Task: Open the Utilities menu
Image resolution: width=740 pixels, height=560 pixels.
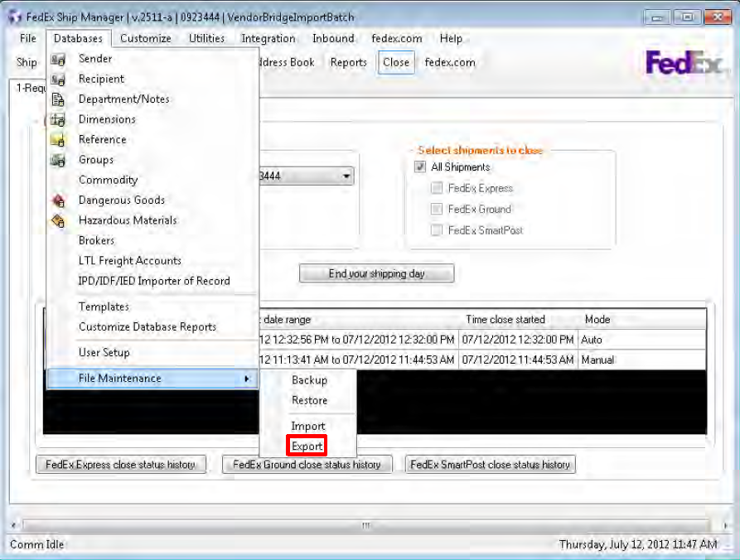Action: 206,38
